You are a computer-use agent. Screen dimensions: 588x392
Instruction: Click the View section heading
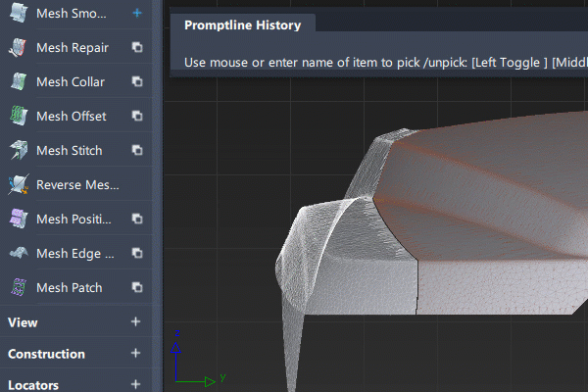click(x=23, y=322)
